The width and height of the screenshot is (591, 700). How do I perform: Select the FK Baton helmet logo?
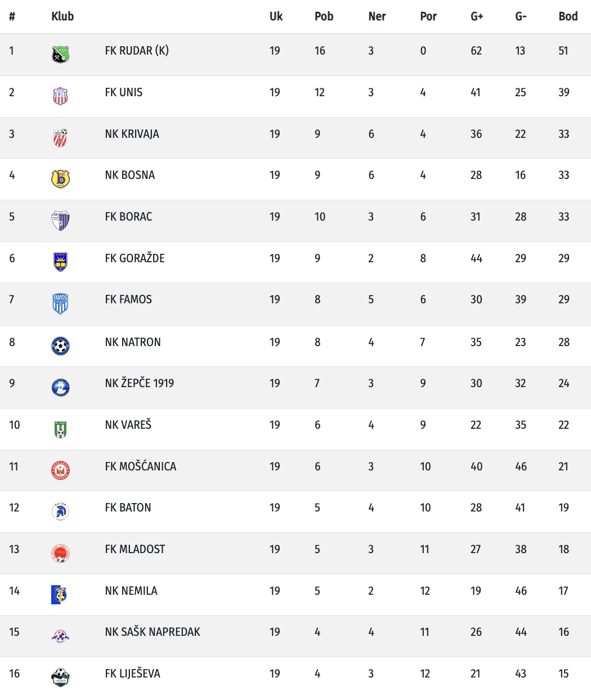point(60,511)
